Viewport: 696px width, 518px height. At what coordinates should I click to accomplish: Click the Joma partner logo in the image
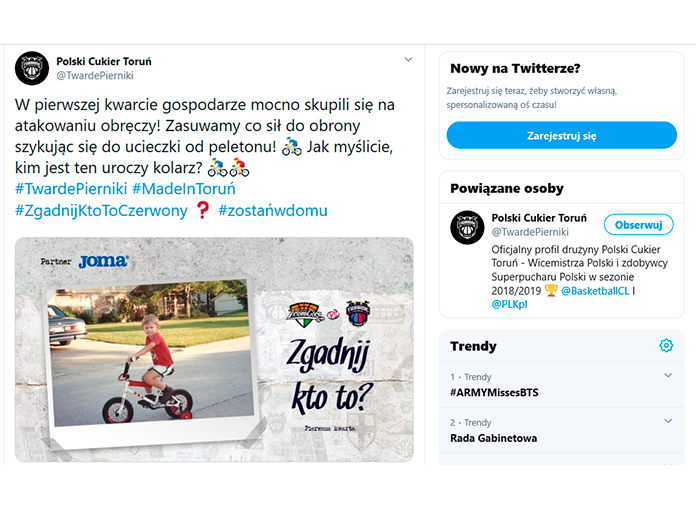click(102, 261)
